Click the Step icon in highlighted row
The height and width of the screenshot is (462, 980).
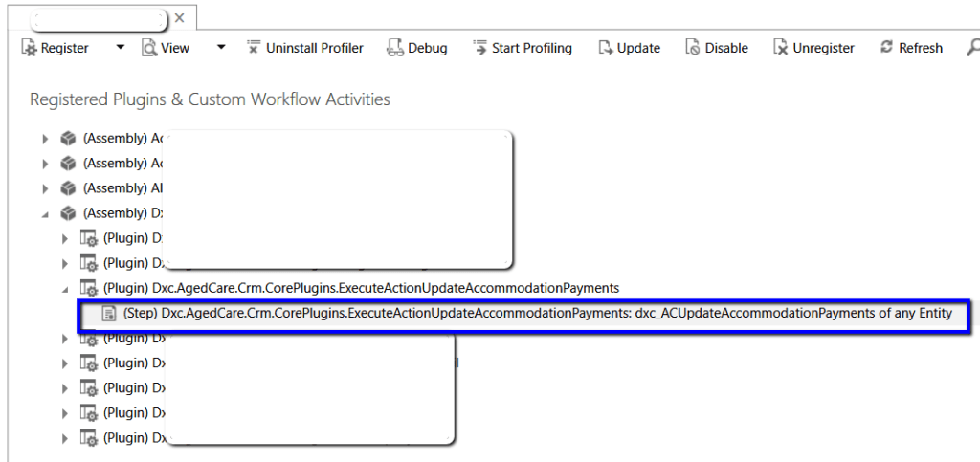[x=109, y=313]
